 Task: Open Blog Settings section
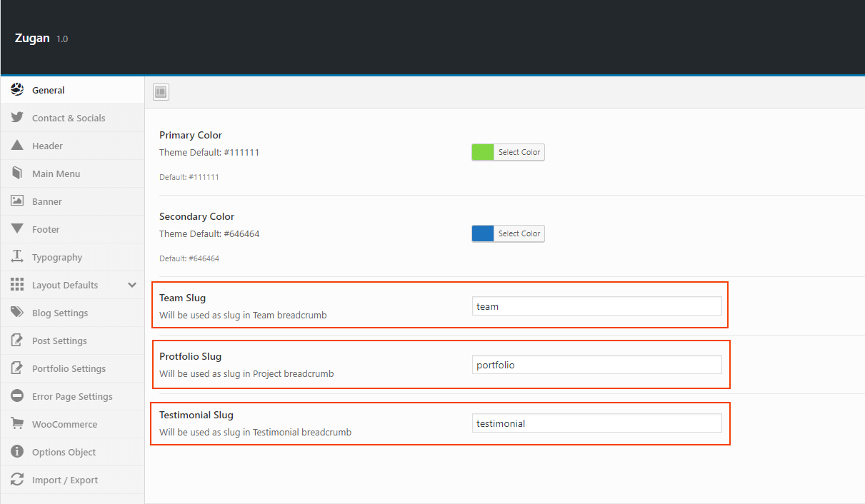(x=72, y=313)
